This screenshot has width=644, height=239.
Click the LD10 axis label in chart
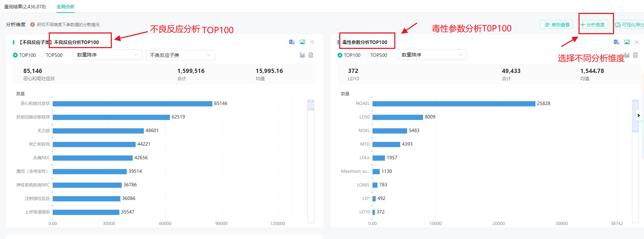coord(365,212)
